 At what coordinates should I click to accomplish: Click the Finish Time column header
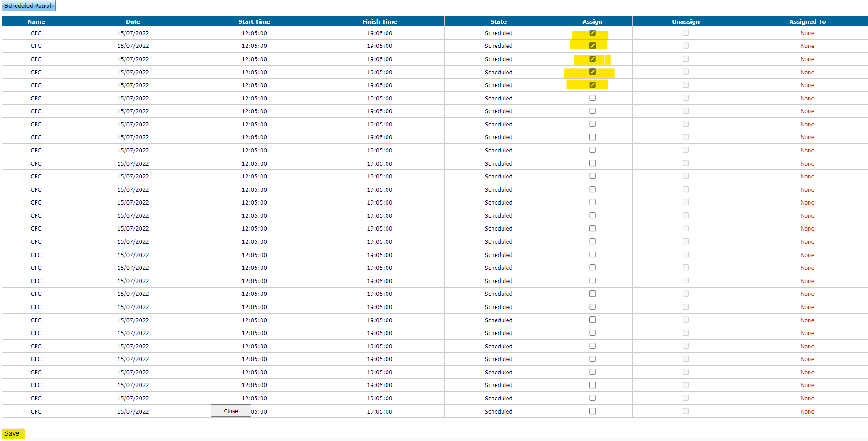click(379, 21)
